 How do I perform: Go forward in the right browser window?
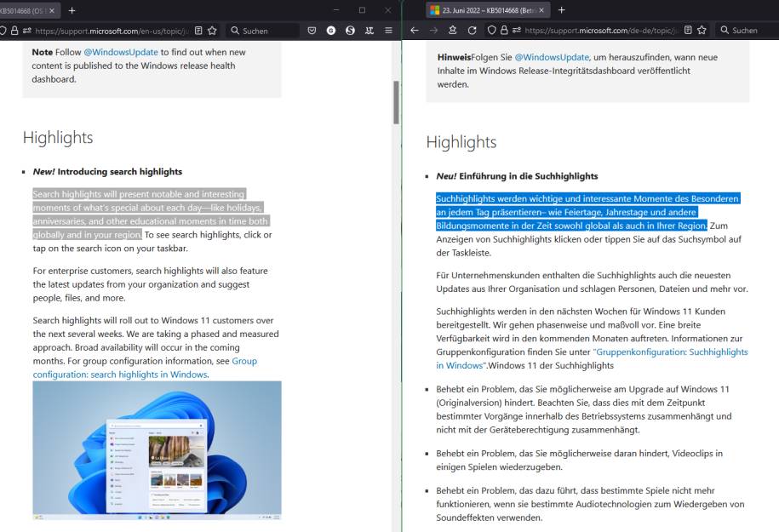coord(433,31)
